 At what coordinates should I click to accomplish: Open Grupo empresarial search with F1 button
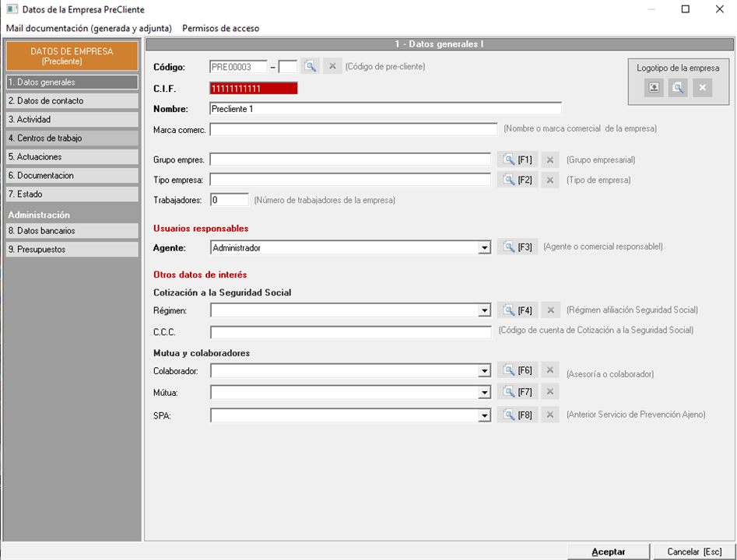click(518, 159)
